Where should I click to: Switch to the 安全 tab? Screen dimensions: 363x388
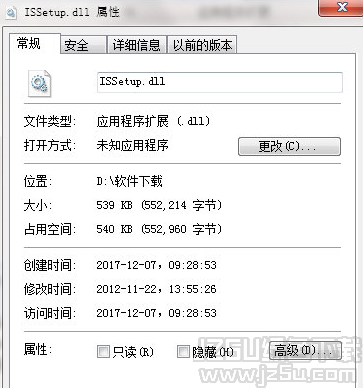point(83,45)
